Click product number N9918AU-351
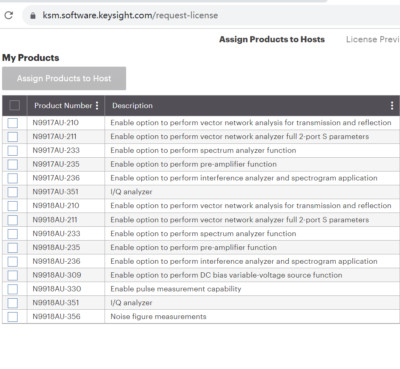400x369 pixels. [56, 303]
